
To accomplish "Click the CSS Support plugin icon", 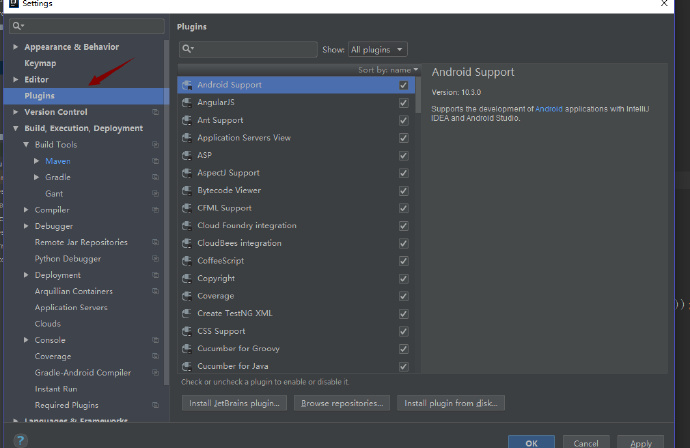I will (187, 331).
